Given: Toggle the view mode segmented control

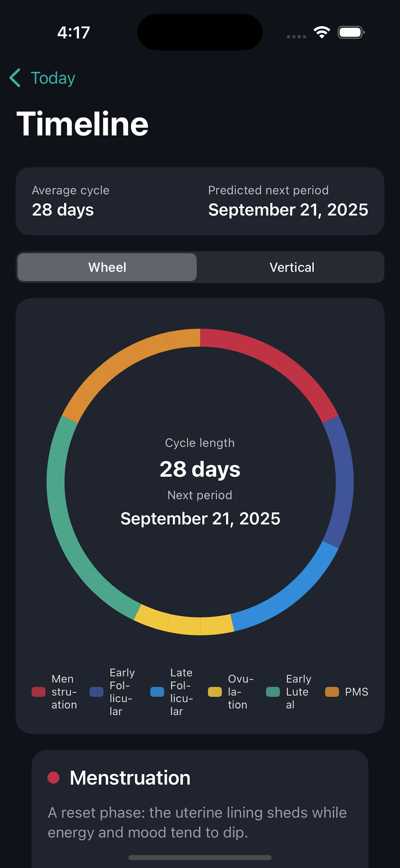Looking at the screenshot, I should point(200,267).
